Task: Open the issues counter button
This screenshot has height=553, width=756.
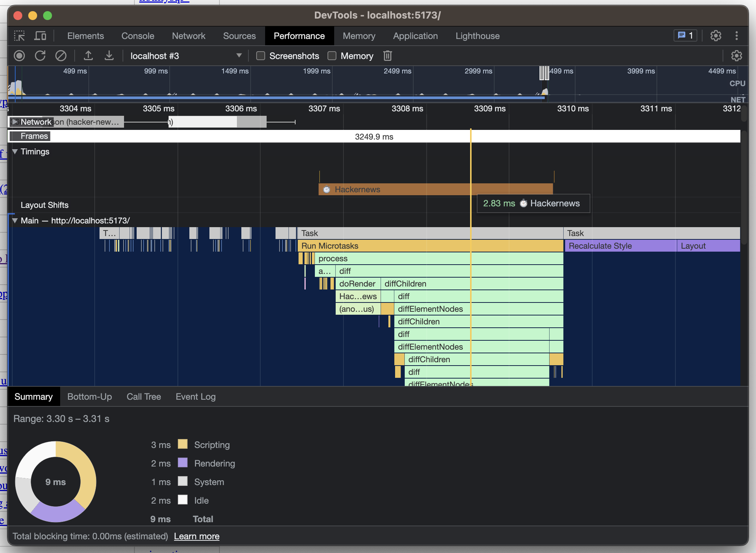Action: point(685,36)
